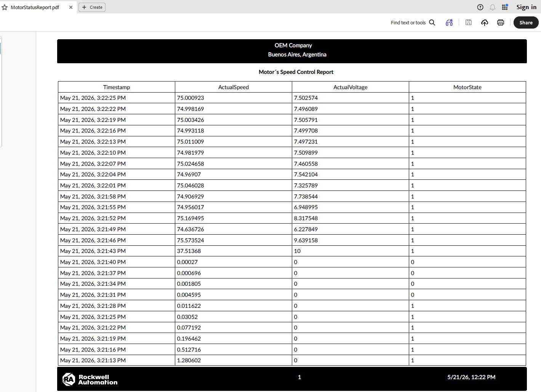Select timestamp May 21, 2026, 3:22:10 PM
This screenshot has height=392, width=541.
[x=93, y=153]
